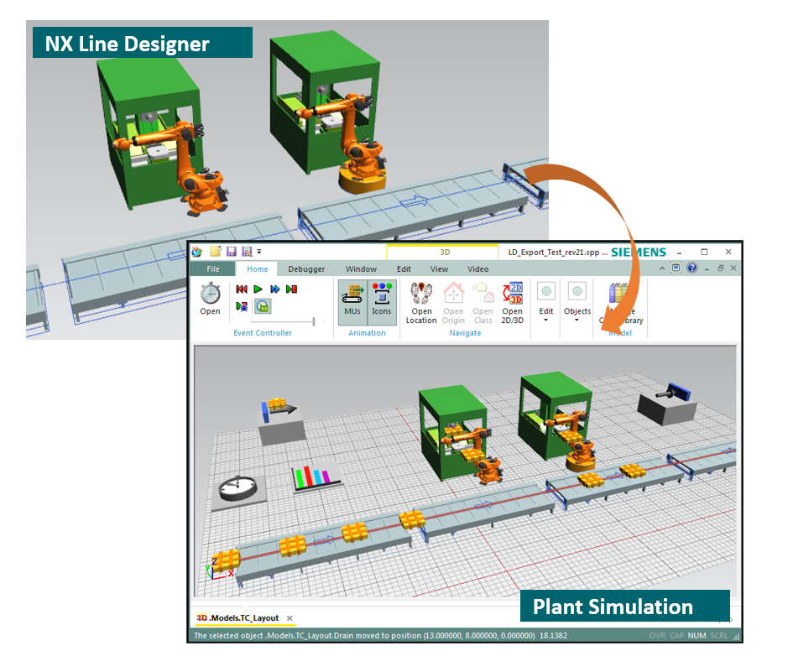Reset the simulation with the rewind button

tap(242, 289)
